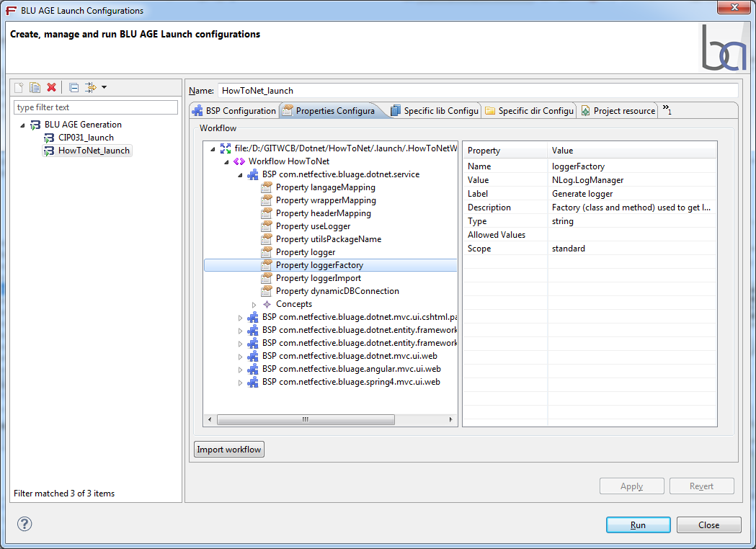Click the type filter text field

tap(95, 107)
